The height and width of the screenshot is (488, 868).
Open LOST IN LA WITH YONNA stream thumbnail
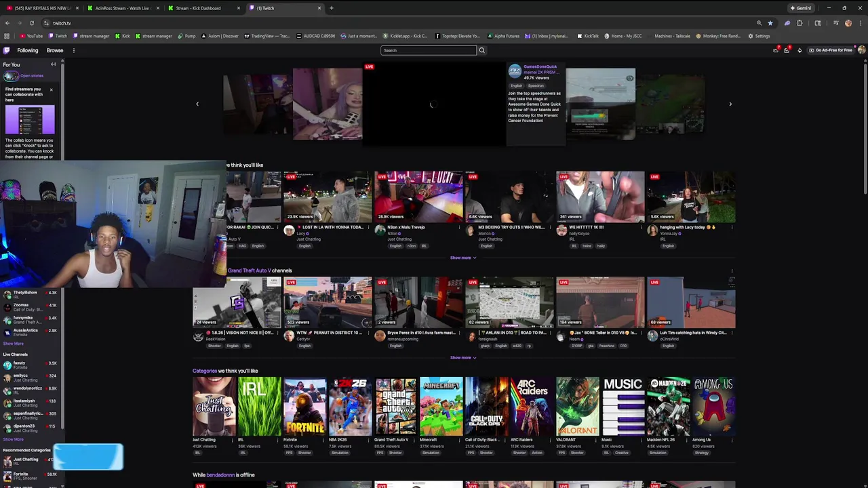coord(328,197)
